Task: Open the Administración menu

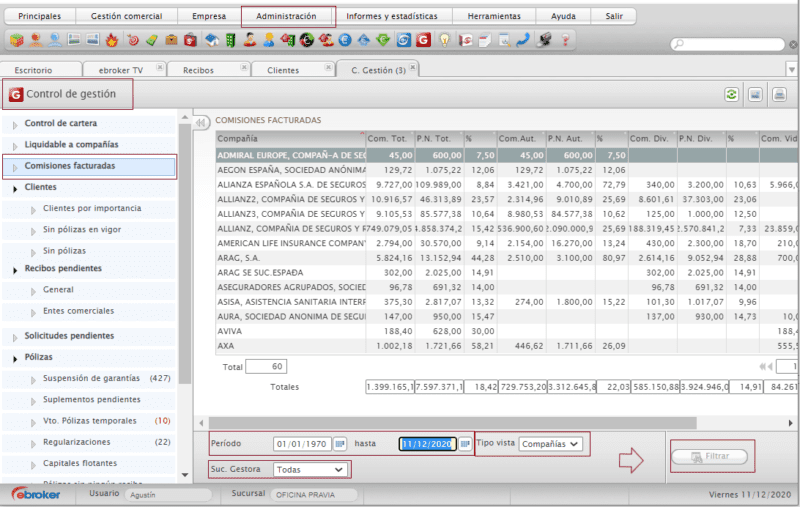Action: (286, 16)
